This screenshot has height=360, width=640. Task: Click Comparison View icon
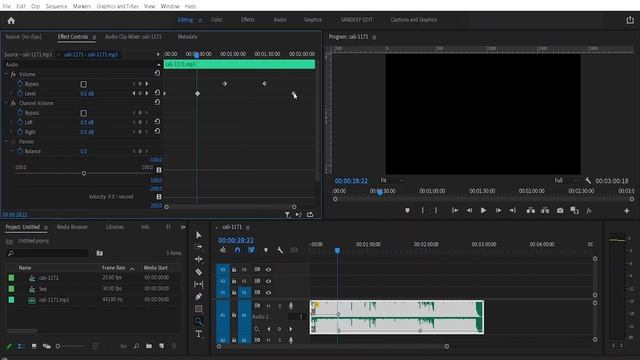[574, 211]
